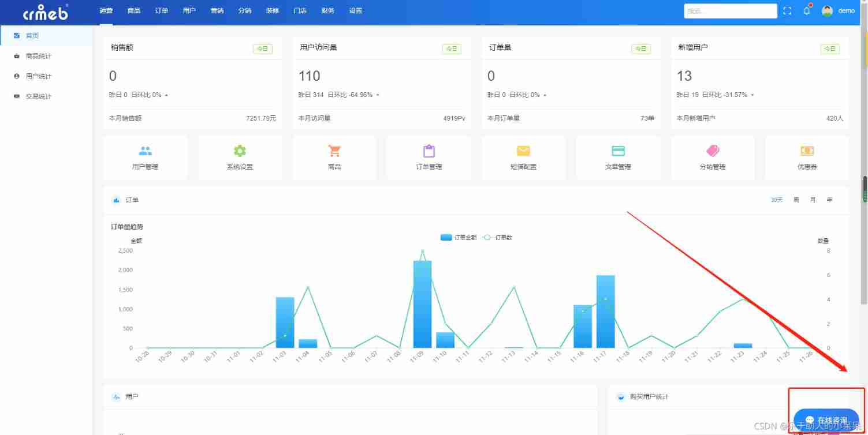Switch to the 营销 top menu
Screen dimensions: 868x435
217,11
